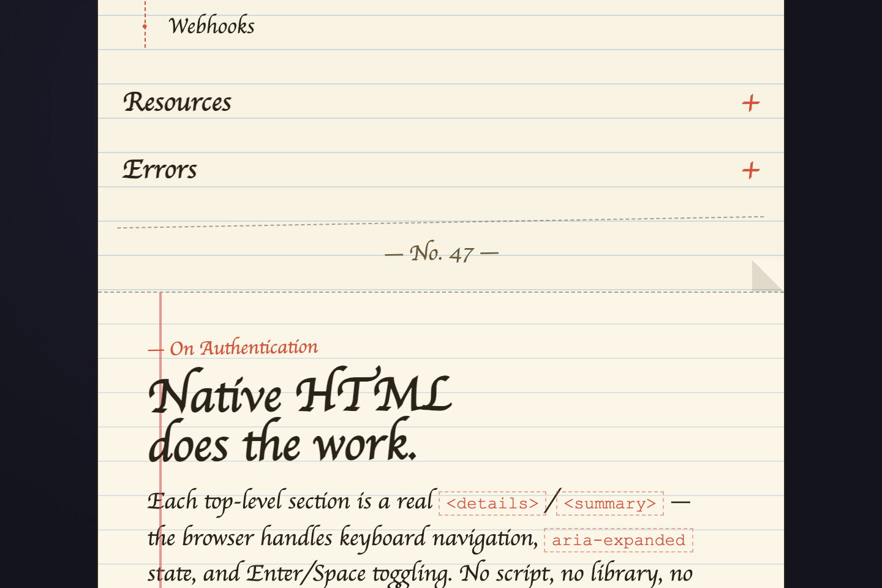The image size is (882, 588).
Task: Click the plus icon beside Resources
Action: tap(750, 103)
